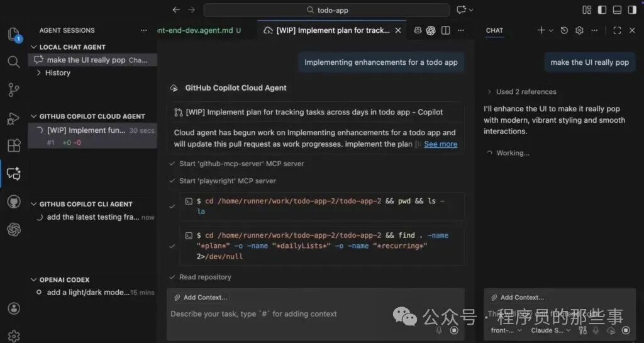Viewport: 644px width, 343px height.
Task: Open session add the latest testing fra...
Action: pyautogui.click(x=92, y=217)
